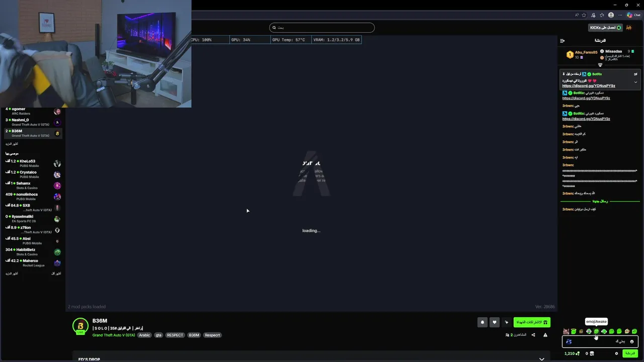Expand the chat leaderboard list arrow
The height and width of the screenshot is (362, 644).
[600, 65]
